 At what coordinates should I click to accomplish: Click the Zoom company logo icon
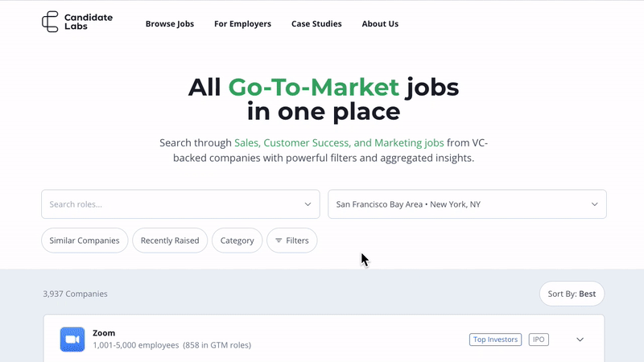pyautogui.click(x=72, y=339)
